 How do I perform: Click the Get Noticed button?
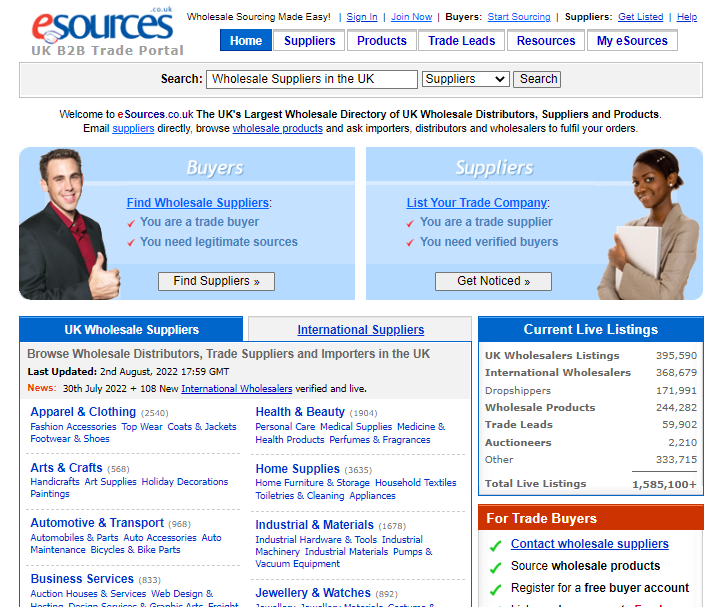tap(493, 281)
